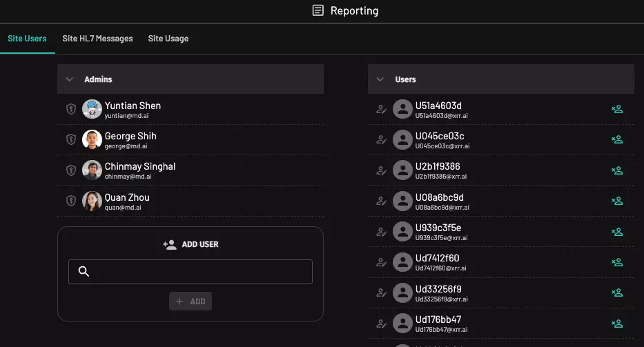Click edit-user icon beside U51a4603d
644x347 pixels.
pos(381,109)
